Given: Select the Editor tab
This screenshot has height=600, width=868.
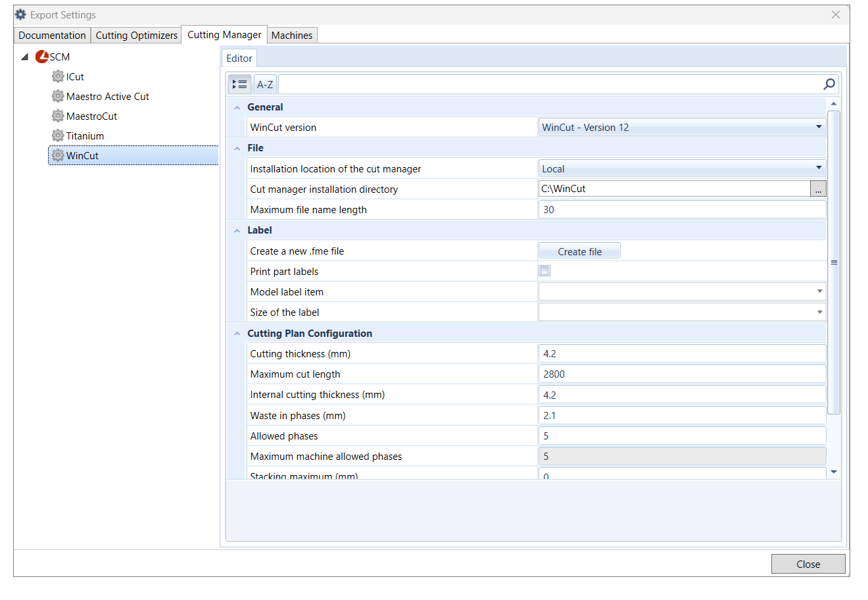Looking at the screenshot, I should pos(239,58).
